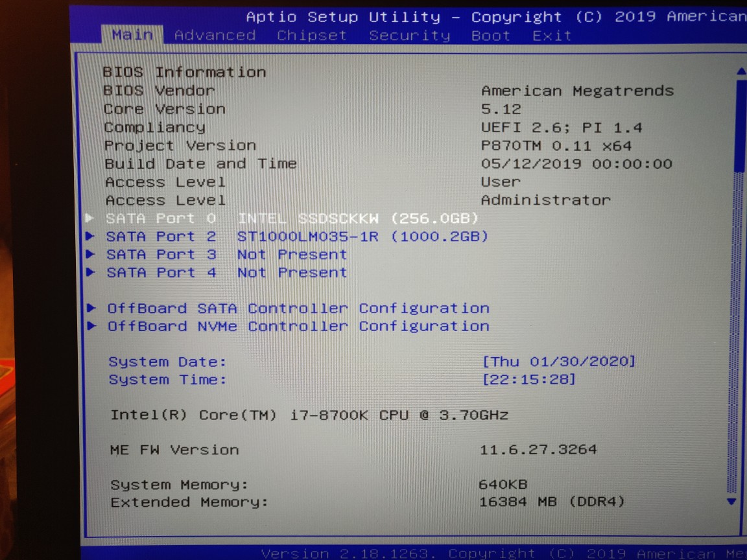This screenshot has width=747, height=560.
Task: Open OffBoard SATA Controller Configuration
Action: pyautogui.click(x=298, y=308)
